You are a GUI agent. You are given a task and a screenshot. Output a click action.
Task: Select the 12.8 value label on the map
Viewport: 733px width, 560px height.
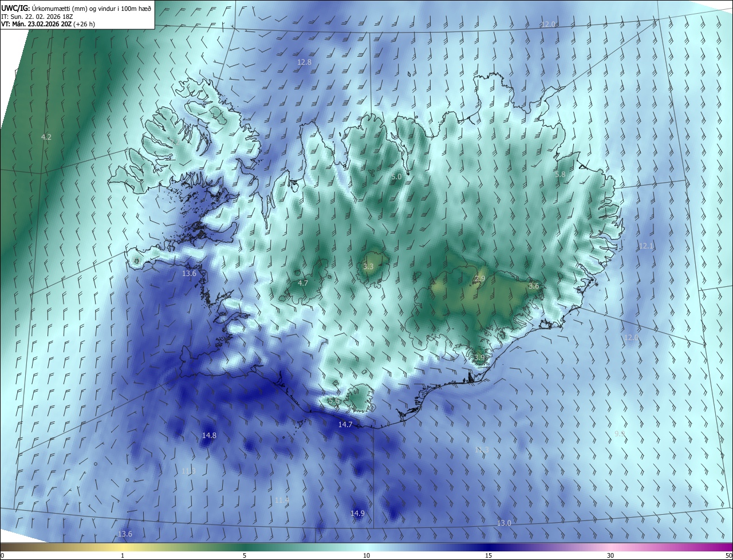pos(305,62)
